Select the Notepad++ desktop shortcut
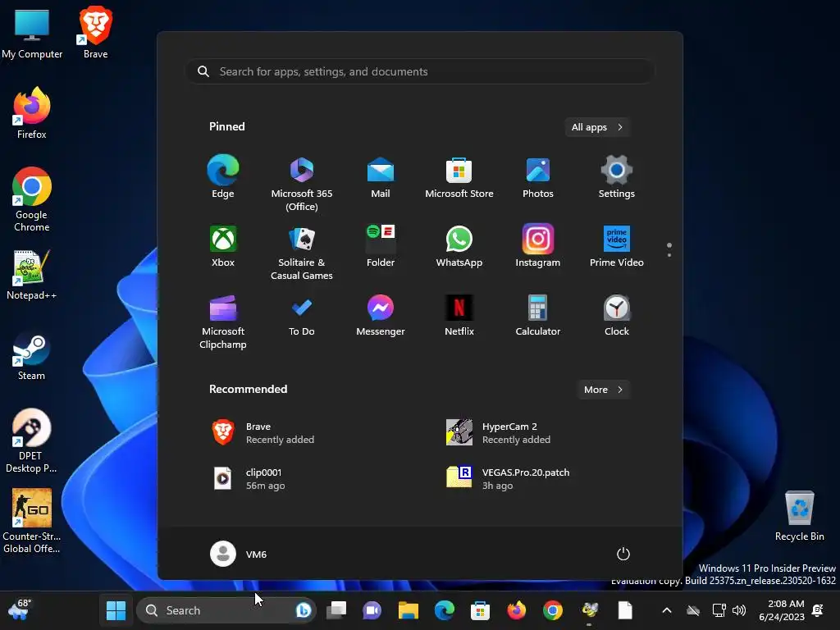Viewport: 840px width, 630px height. pyautogui.click(x=32, y=275)
